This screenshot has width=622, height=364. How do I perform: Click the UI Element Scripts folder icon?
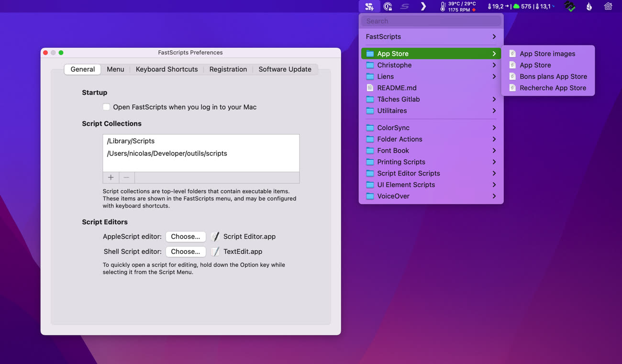(370, 185)
